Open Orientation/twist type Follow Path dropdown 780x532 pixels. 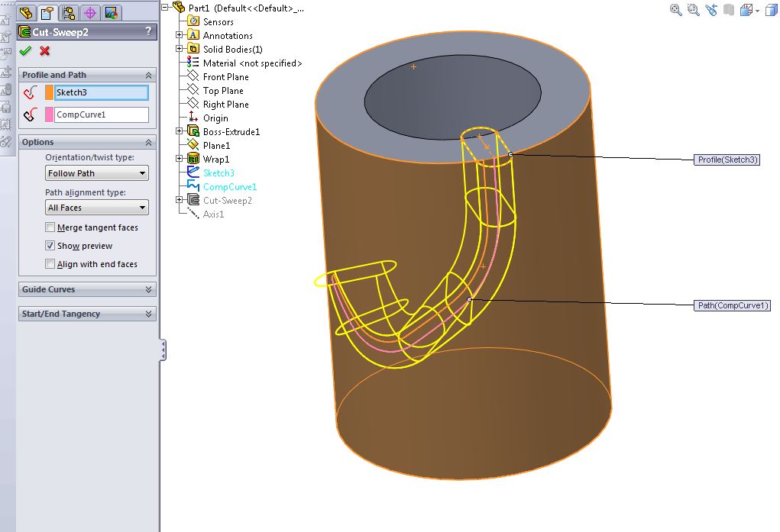point(97,173)
